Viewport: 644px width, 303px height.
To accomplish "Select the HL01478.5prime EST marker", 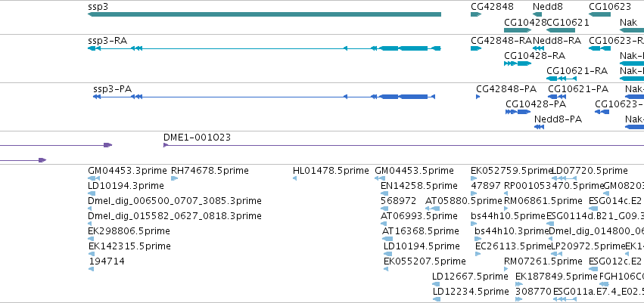I will click(x=295, y=178).
